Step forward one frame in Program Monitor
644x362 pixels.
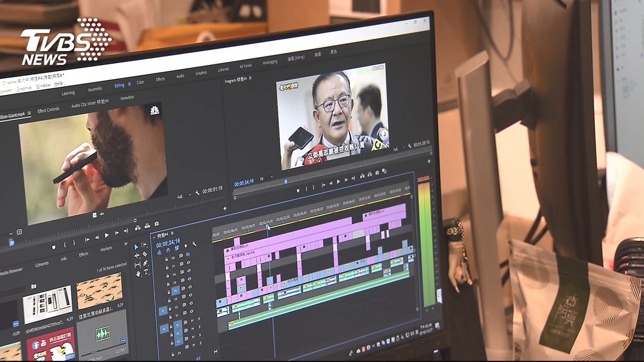click(x=346, y=180)
